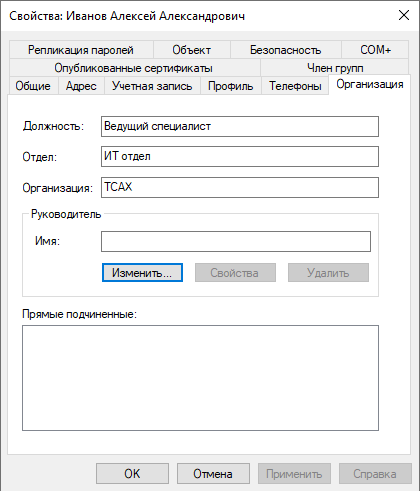Close the Свойства dialog window
The image size is (420, 491).
404,15
